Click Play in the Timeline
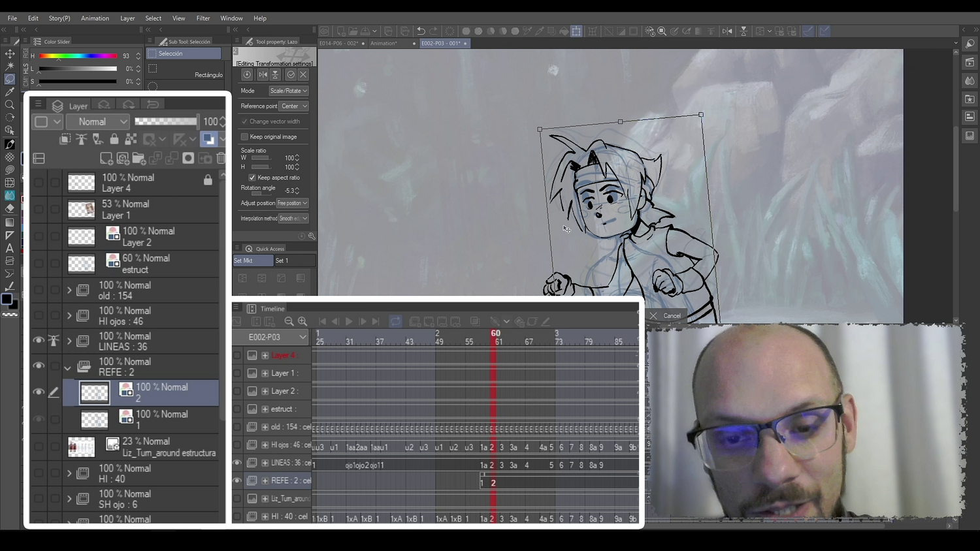This screenshot has width=980, height=551. (x=349, y=321)
